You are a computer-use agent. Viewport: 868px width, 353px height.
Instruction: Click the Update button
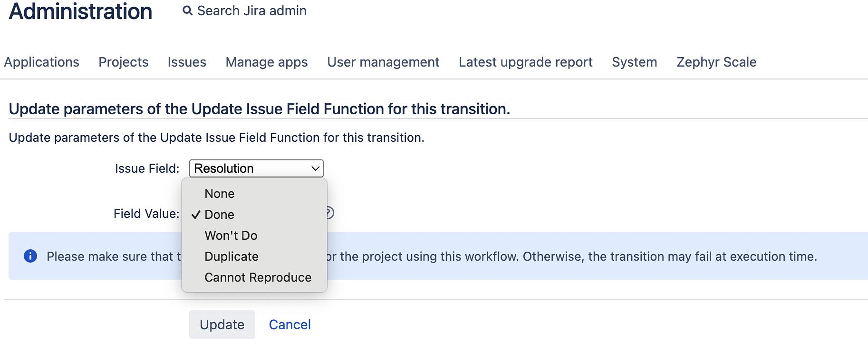click(x=222, y=324)
